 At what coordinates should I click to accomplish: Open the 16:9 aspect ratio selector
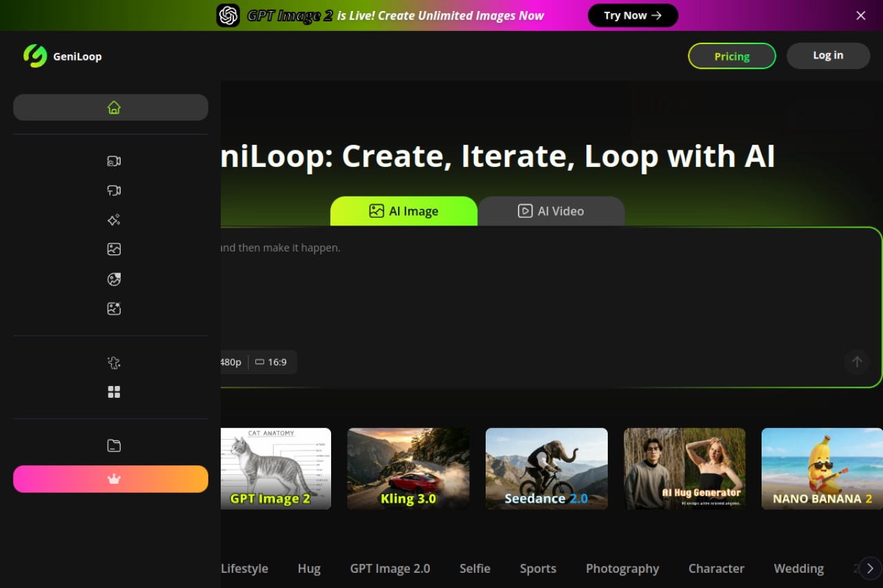[271, 362]
